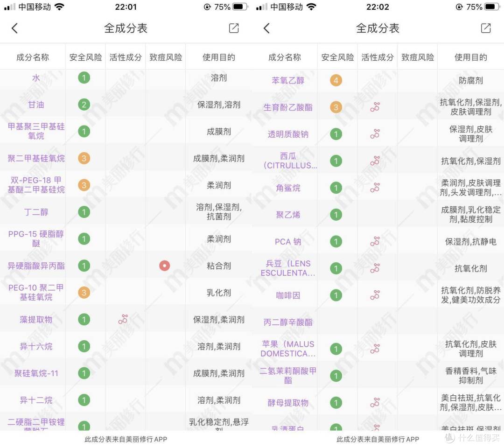Image resolution: width=504 pixels, height=448 pixels.
Task: Open ingredient 生育酚乙酸酯
Action: point(288,107)
